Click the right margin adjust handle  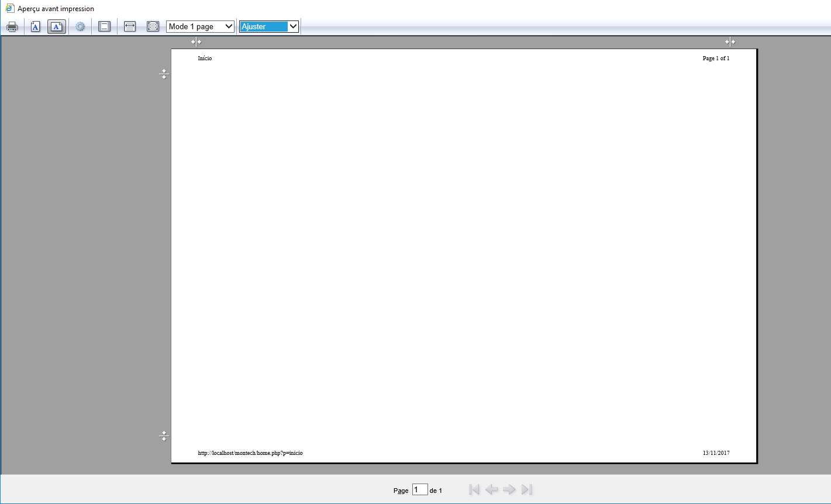pyautogui.click(x=730, y=42)
